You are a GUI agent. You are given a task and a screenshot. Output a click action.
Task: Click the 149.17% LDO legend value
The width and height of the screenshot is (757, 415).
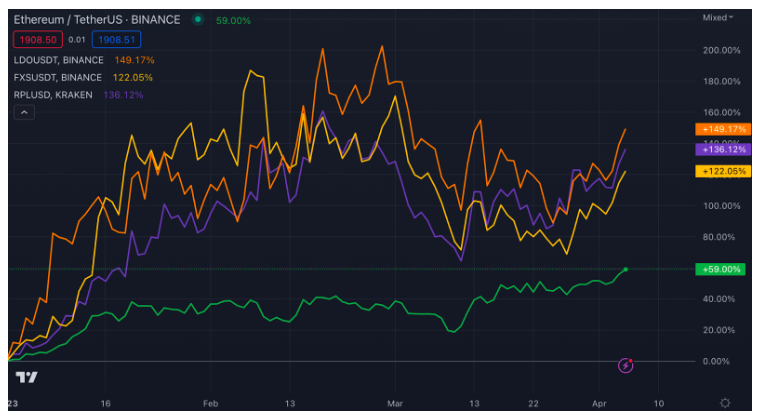134,60
